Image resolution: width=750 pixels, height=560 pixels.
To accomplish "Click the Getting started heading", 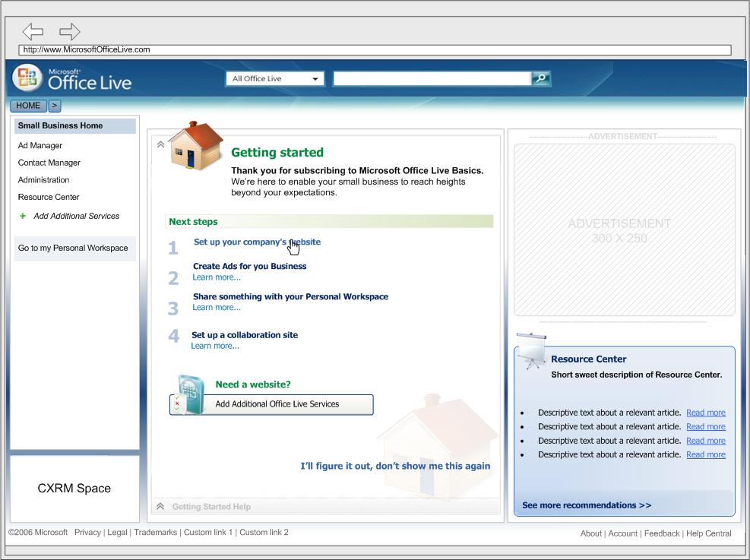I will point(277,153).
